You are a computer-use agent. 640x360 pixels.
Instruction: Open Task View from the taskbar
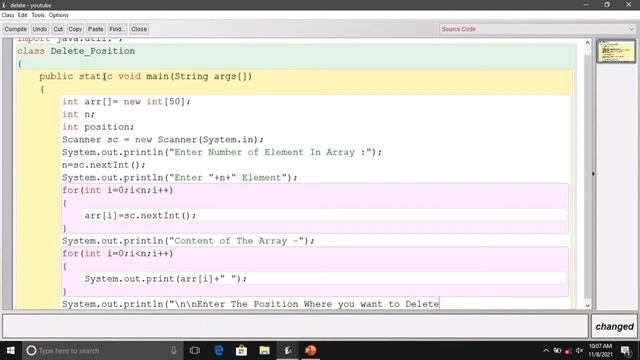[x=195, y=351]
